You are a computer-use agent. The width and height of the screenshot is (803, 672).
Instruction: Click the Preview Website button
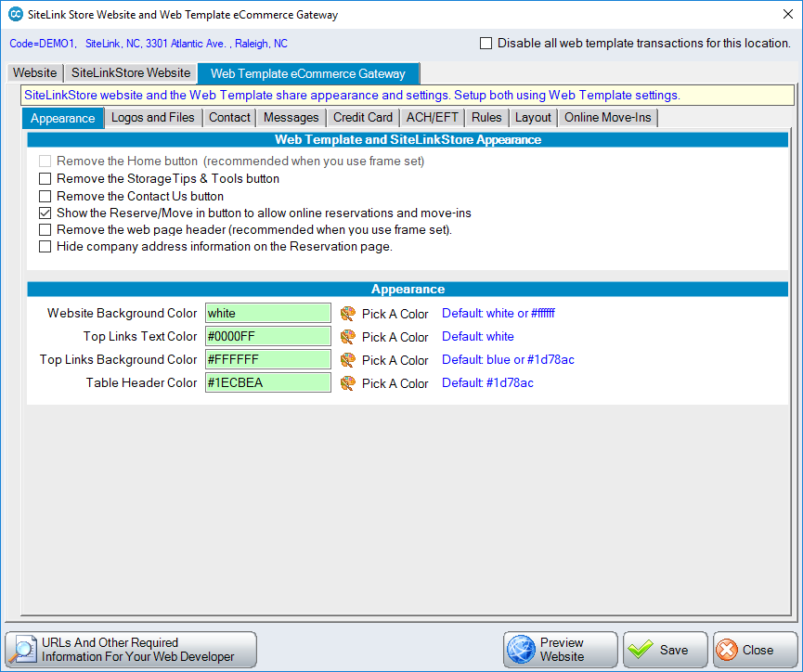(x=561, y=650)
